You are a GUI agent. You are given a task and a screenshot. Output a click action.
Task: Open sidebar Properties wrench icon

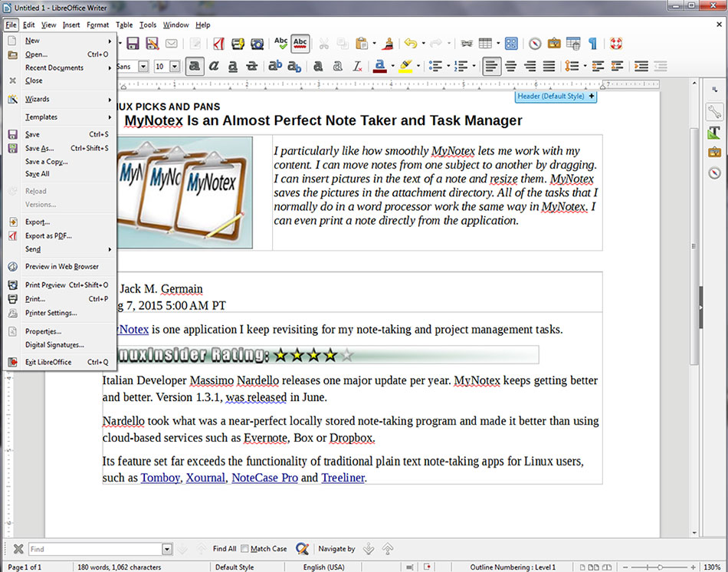714,112
